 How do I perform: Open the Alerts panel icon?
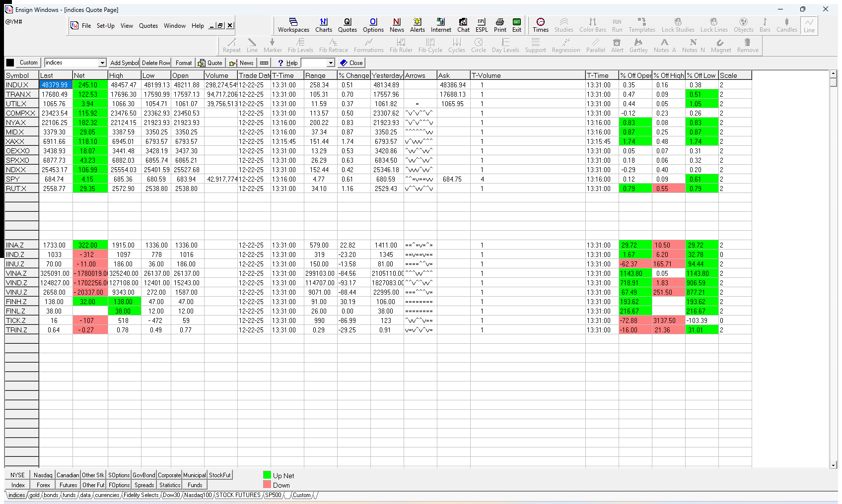[417, 25]
